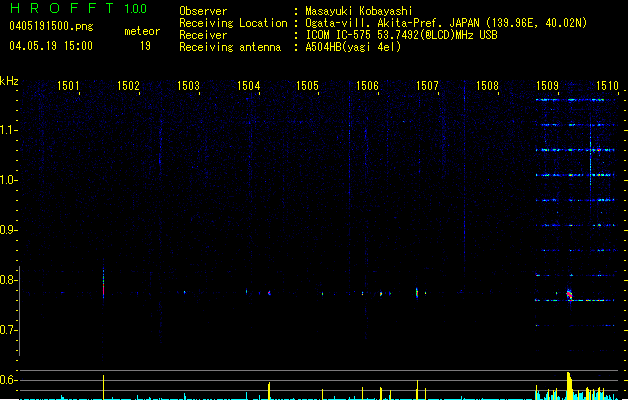Image resolution: width=629 pixels, height=400 pixels.
Task: Click the date stamp 04.05.19 15:00
Action: tap(51, 46)
